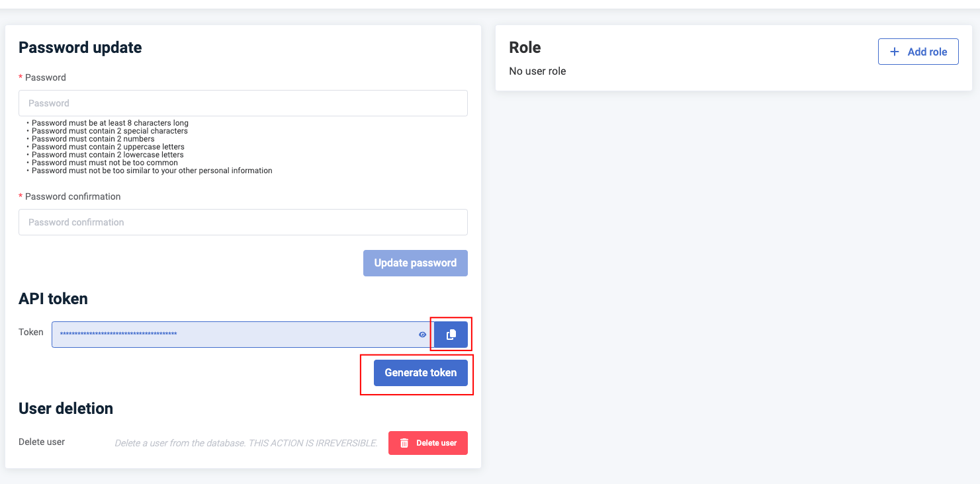
Task: Click the "Password update" section heading
Action: tap(80, 48)
